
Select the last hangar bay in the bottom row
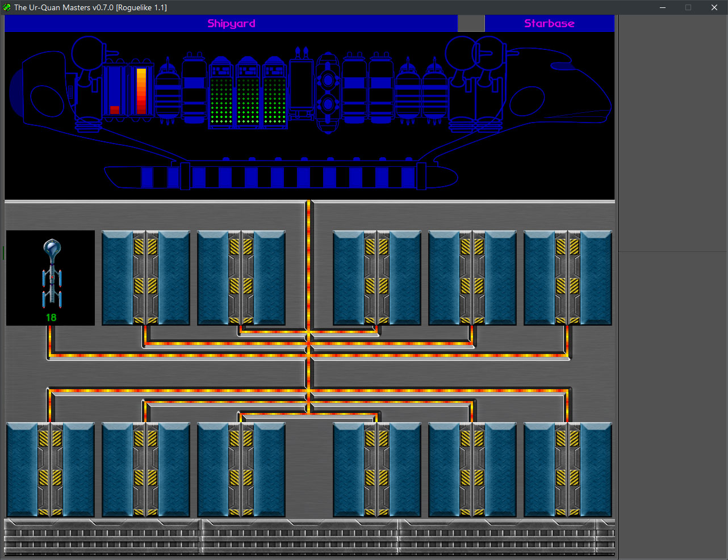pyautogui.click(x=568, y=470)
